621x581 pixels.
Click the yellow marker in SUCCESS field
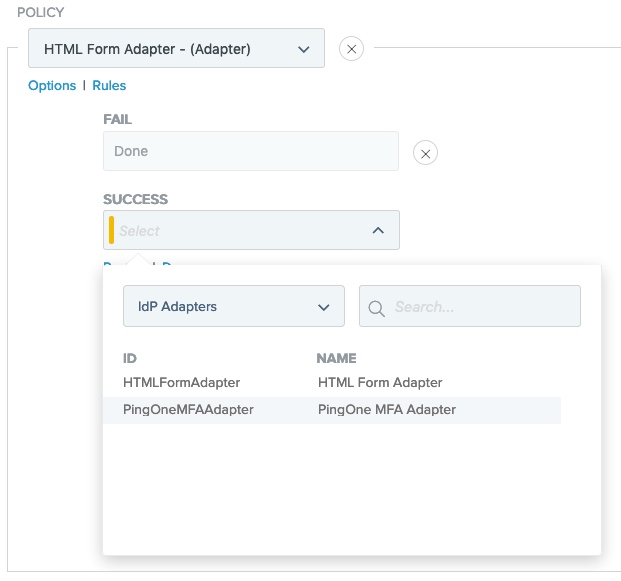pos(111,230)
